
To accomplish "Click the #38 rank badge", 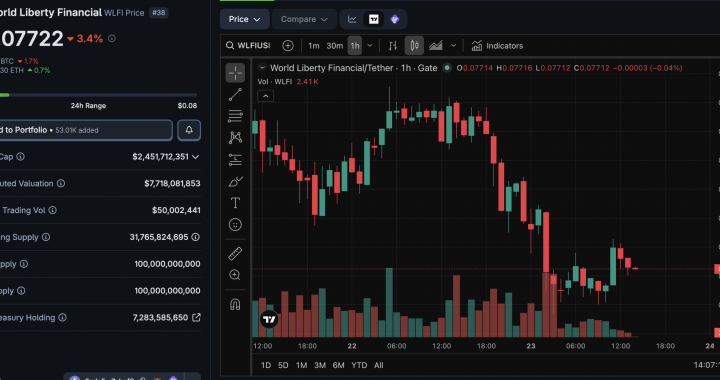I will (158, 12).
